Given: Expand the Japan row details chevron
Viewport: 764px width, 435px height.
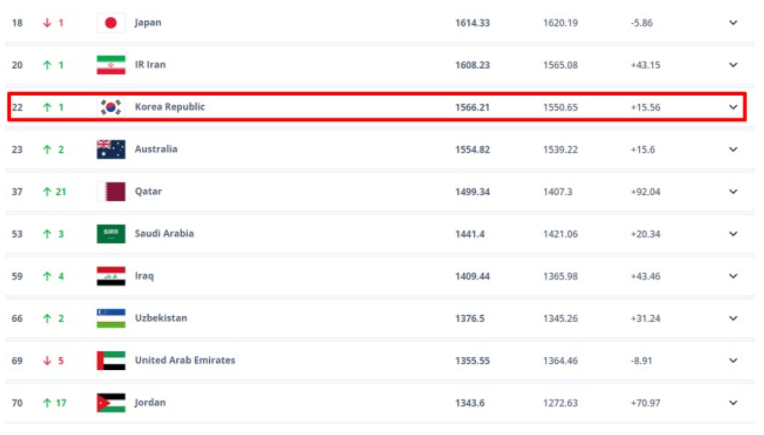Looking at the screenshot, I should click(733, 22).
